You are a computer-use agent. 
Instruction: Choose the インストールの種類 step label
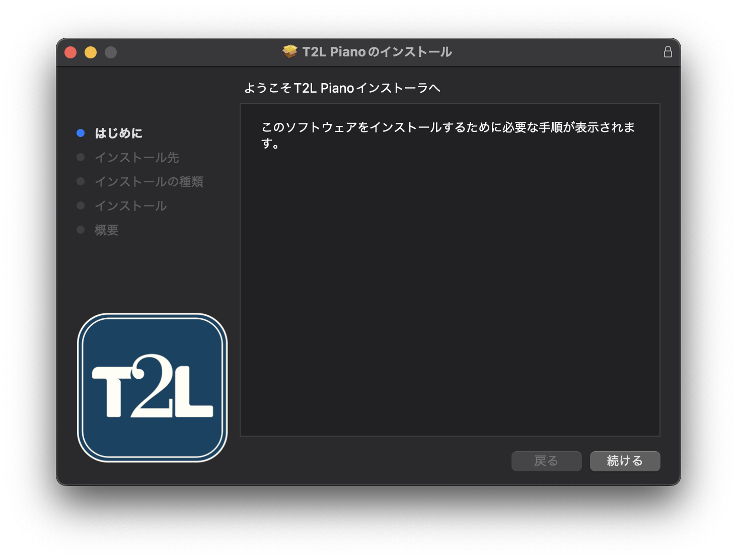tap(149, 181)
